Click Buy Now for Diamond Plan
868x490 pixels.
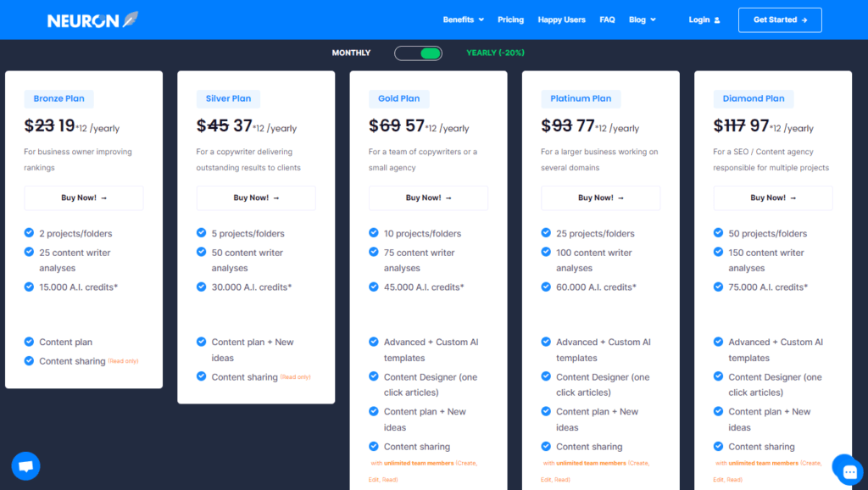(773, 198)
